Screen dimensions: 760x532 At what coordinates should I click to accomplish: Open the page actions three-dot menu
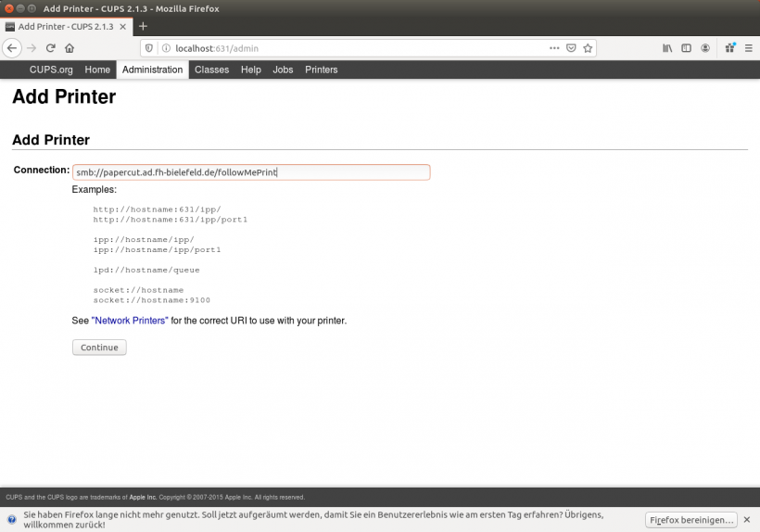[554, 48]
